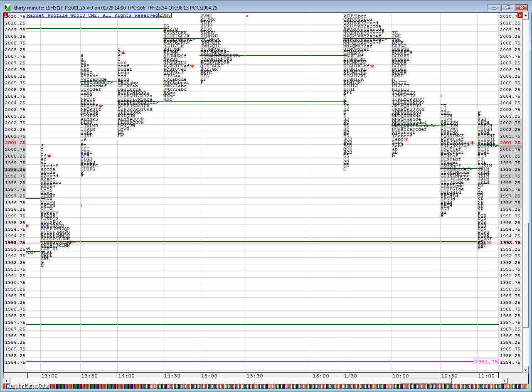Click the Market Profile ©2010 CME label
Image resolution: width=532 pixels, height=392 pixels.
[x=92, y=15]
